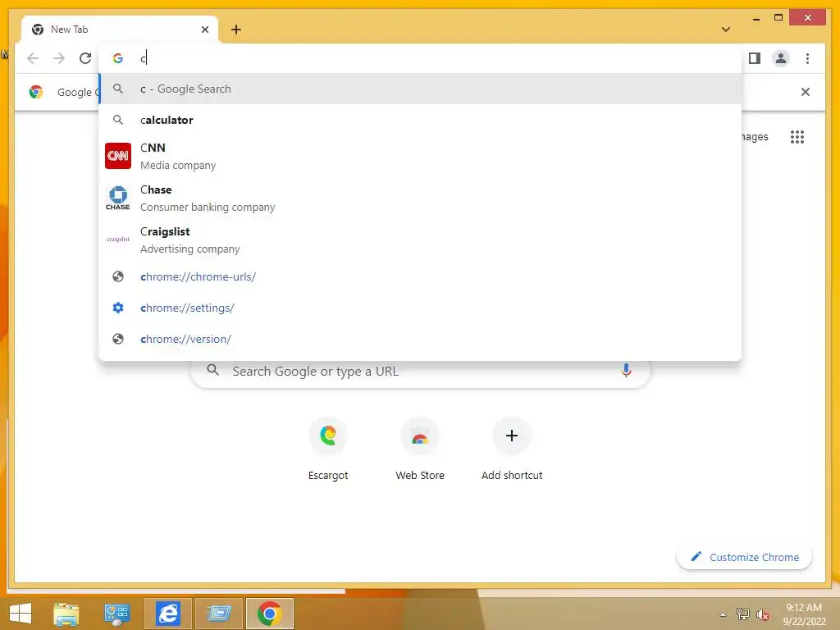The width and height of the screenshot is (840, 630).
Task: Click the back navigation arrow
Action: [33, 58]
